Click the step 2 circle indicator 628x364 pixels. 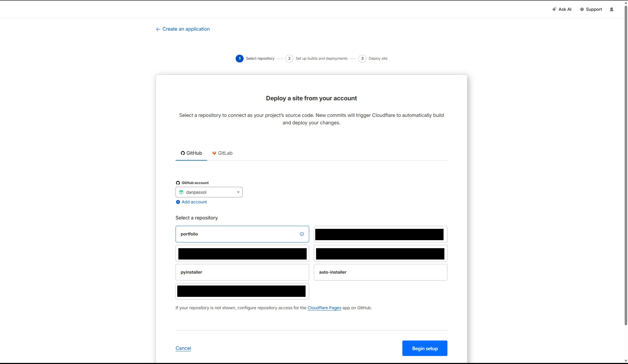[289, 59]
